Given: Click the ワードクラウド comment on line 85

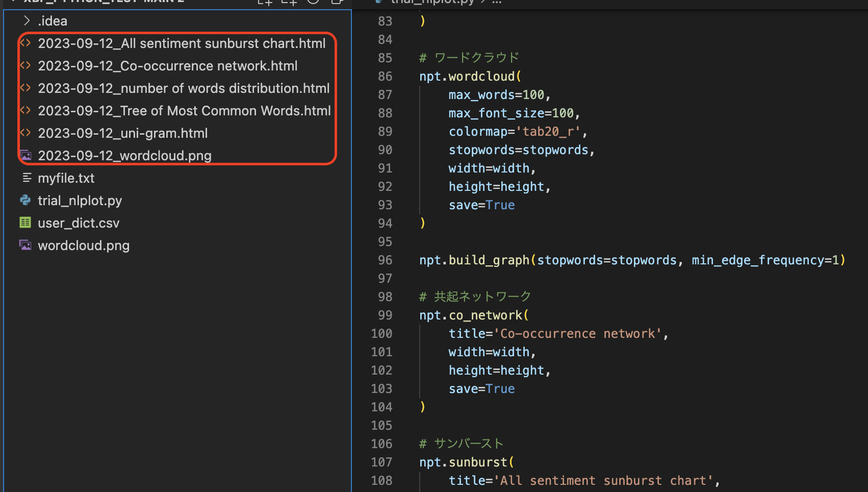Looking at the screenshot, I should tap(469, 58).
